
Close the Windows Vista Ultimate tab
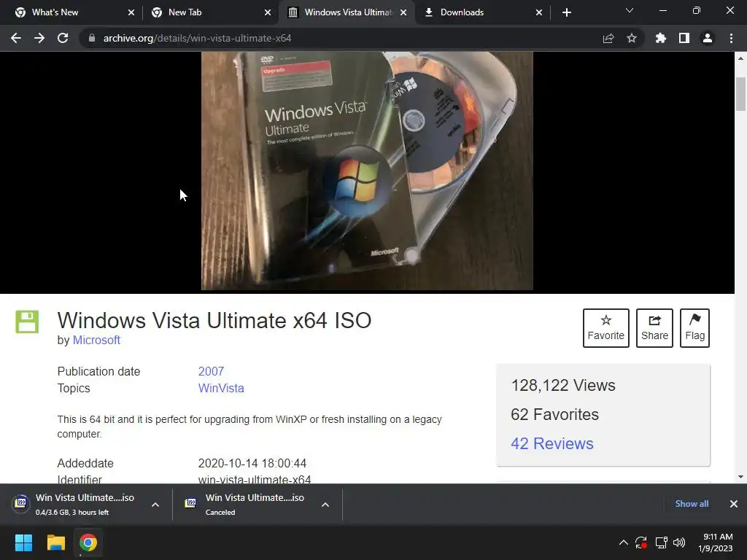[x=403, y=12]
